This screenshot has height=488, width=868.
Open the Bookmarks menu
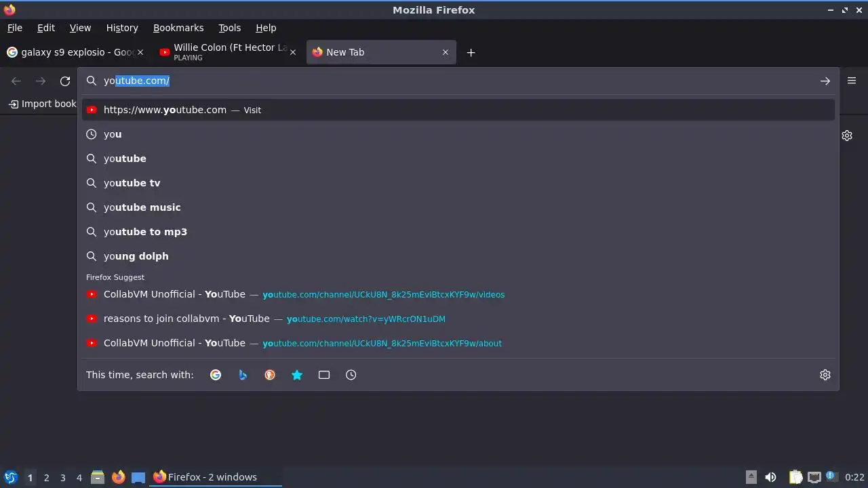(178, 28)
